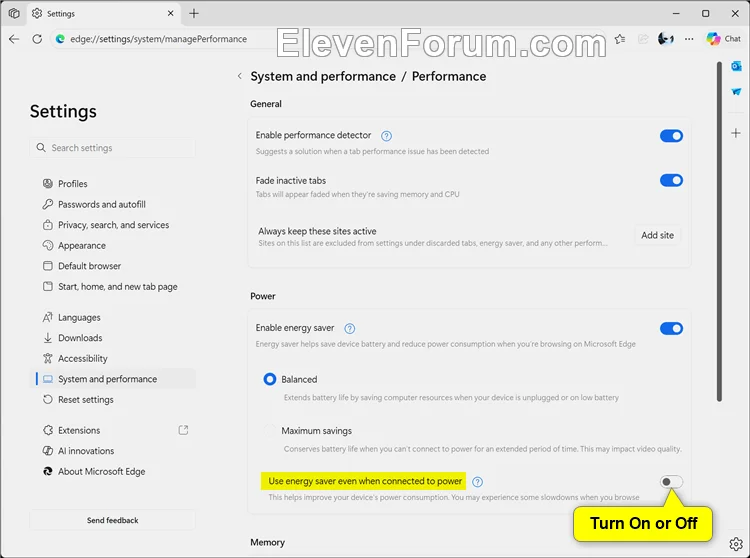
Task: Toggle Enable energy saver switch
Action: coord(671,328)
